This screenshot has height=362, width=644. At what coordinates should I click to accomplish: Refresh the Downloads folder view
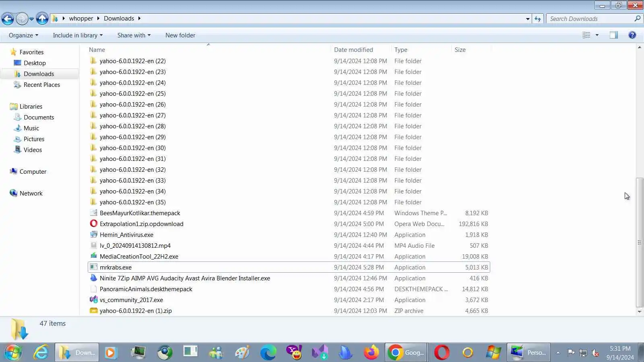pos(538,19)
